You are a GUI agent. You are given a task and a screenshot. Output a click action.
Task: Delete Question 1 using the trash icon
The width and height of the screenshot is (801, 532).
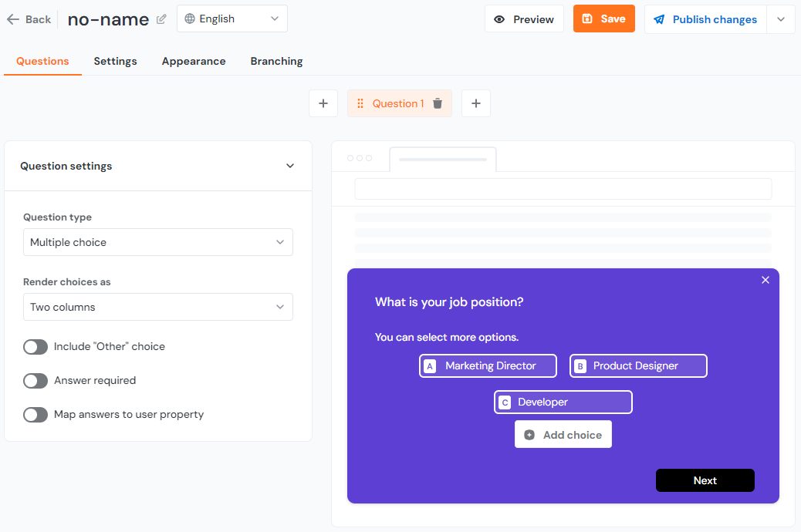438,103
